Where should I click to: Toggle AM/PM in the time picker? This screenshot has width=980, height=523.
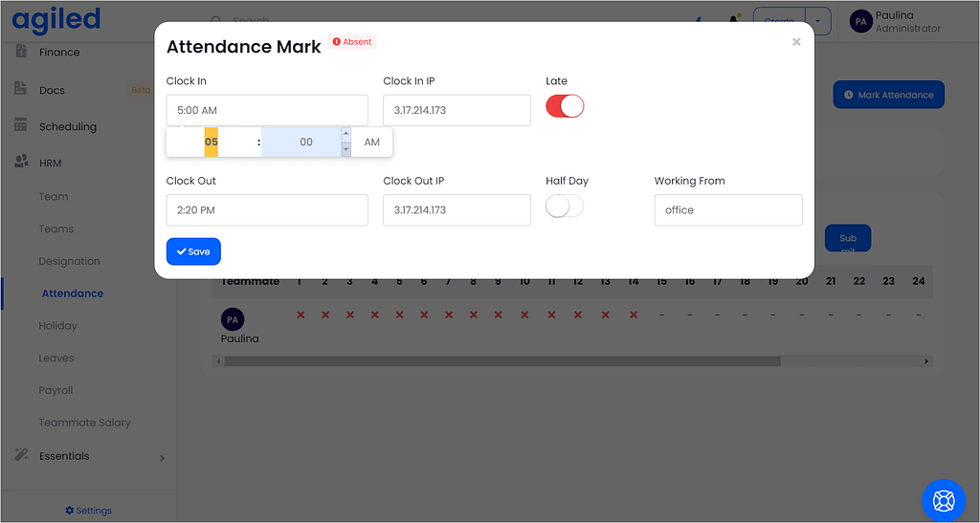pyautogui.click(x=372, y=142)
